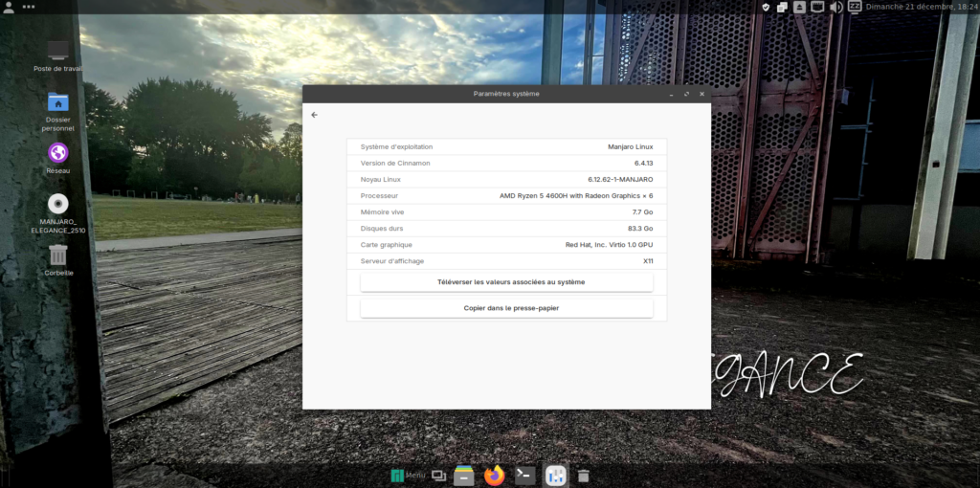Launch the terminal from the dock
The image size is (980, 488).
pos(524,476)
